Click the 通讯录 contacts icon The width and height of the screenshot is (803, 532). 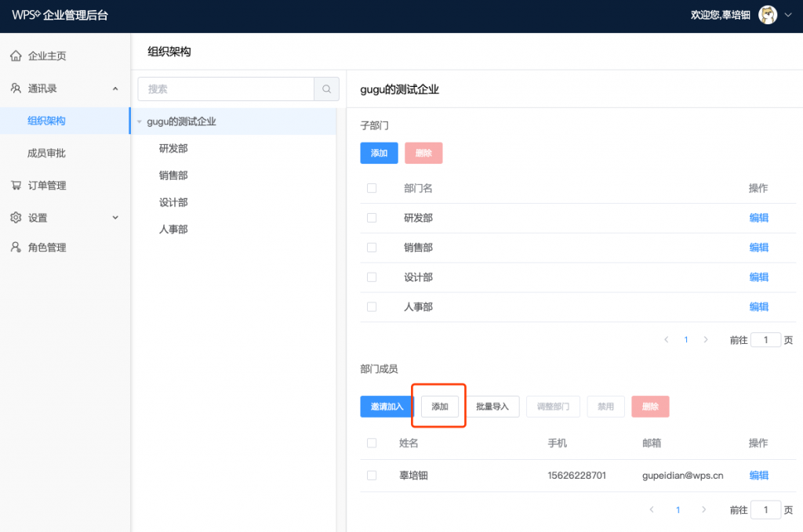16,89
